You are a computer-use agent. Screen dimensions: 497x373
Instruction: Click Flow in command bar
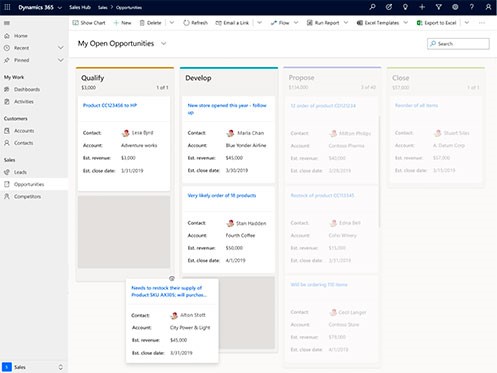pyautogui.click(x=280, y=23)
